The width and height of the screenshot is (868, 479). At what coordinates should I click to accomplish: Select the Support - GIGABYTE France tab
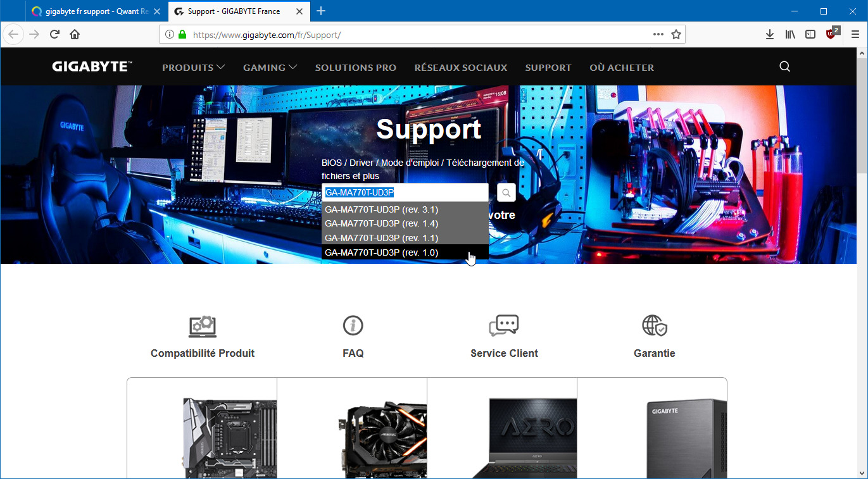pyautogui.click(x=238, y=11)
